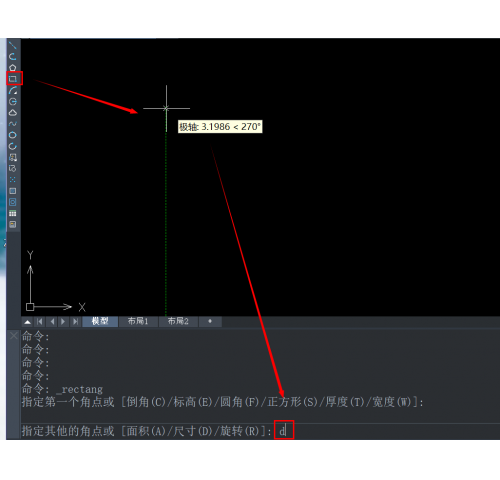Image resolution: width=500 pixels, height=480 pixels.
Task: Switch to the 布局2 tab
Action: (178, 321)
